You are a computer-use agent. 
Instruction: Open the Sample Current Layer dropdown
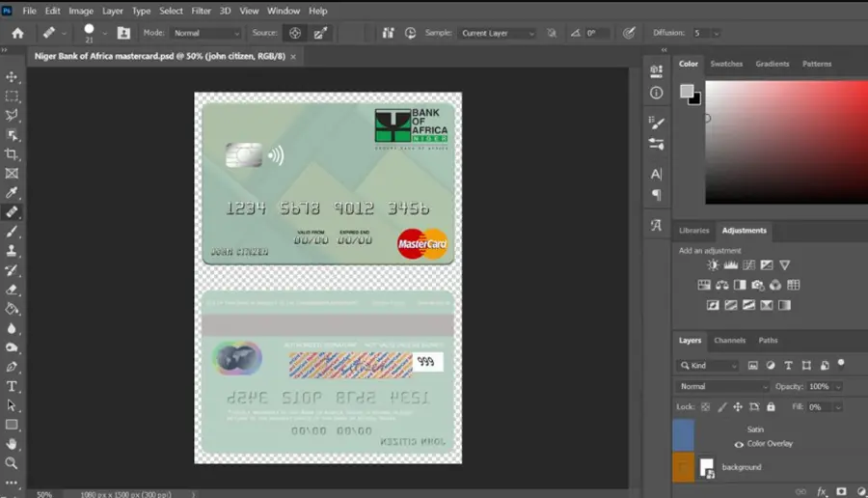tap(497, 33)
